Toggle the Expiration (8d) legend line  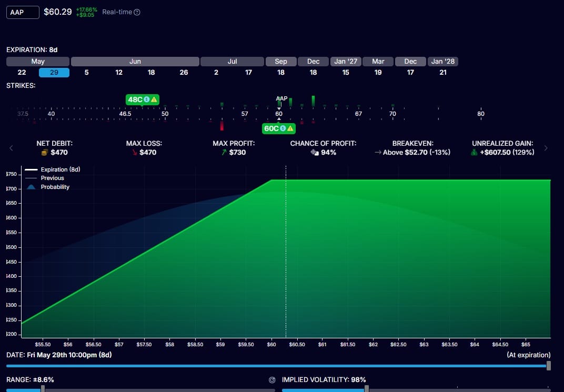pyautogui.click(x=53, y=169)
